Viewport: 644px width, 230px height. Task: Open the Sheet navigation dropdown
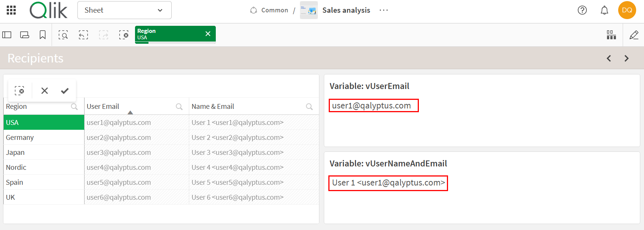click(x=124, y=10)
